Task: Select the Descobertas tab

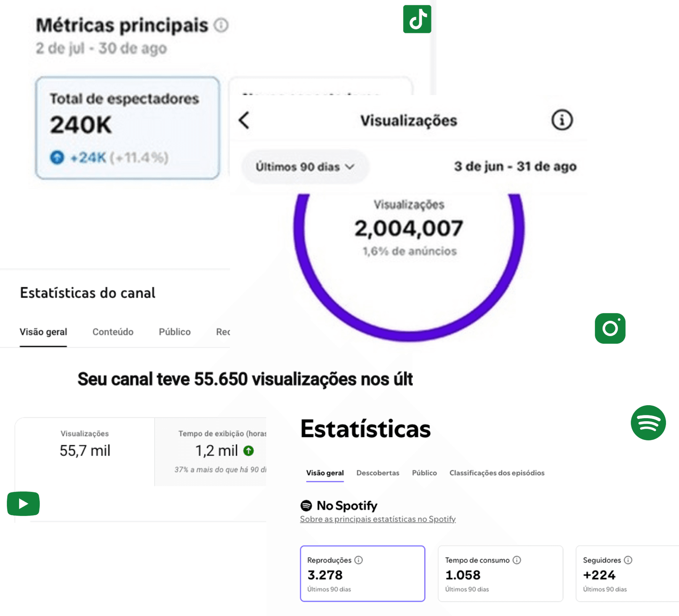Action: point(378,473)
